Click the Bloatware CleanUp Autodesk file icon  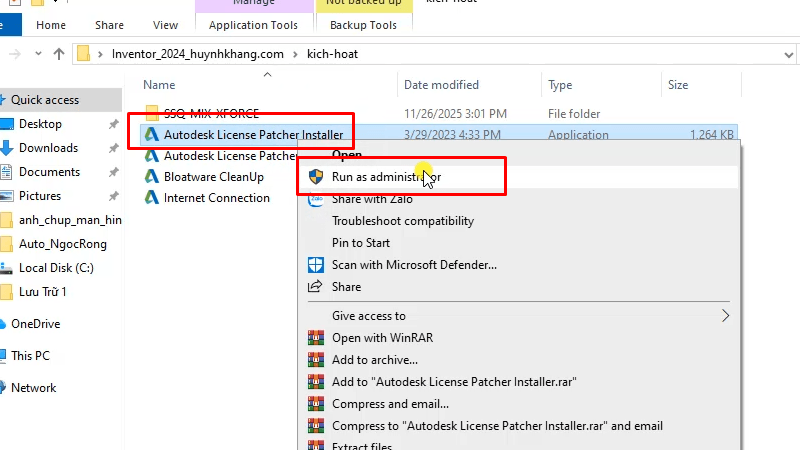(151, 177)
